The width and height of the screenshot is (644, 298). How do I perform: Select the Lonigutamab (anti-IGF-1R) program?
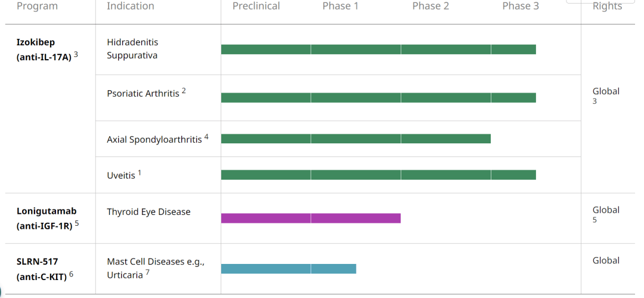click(47, 218)
